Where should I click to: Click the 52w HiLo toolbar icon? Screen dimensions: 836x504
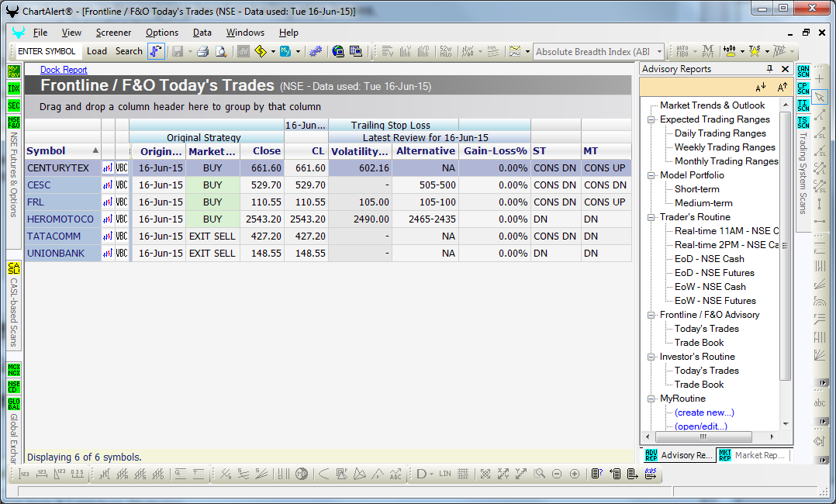click(x=446, y=51)
